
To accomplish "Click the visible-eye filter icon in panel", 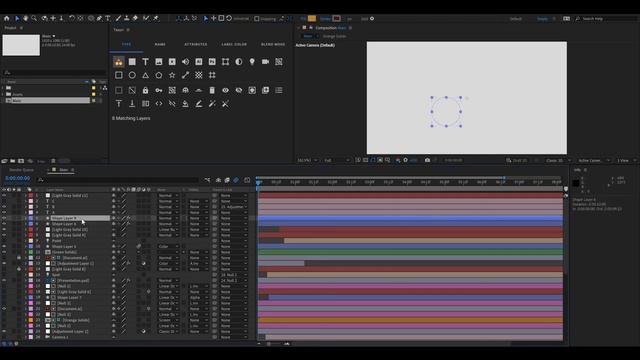I will [x=225, y=90].
